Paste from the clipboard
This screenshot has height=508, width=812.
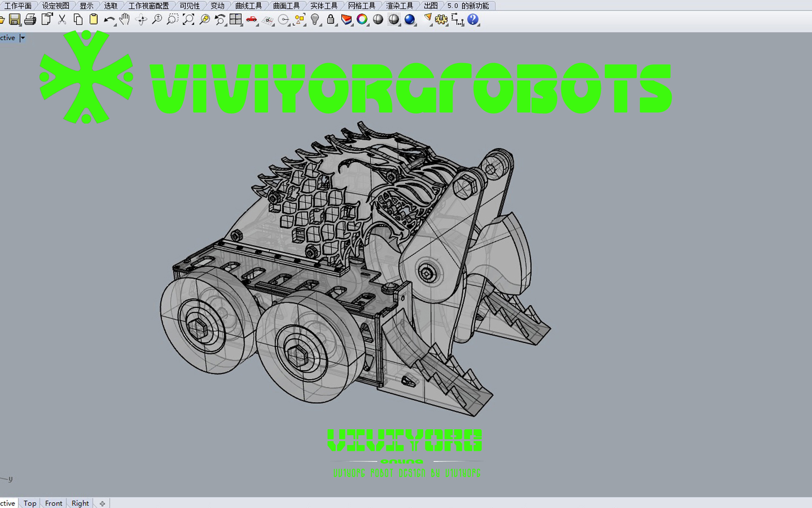(93, 19)
